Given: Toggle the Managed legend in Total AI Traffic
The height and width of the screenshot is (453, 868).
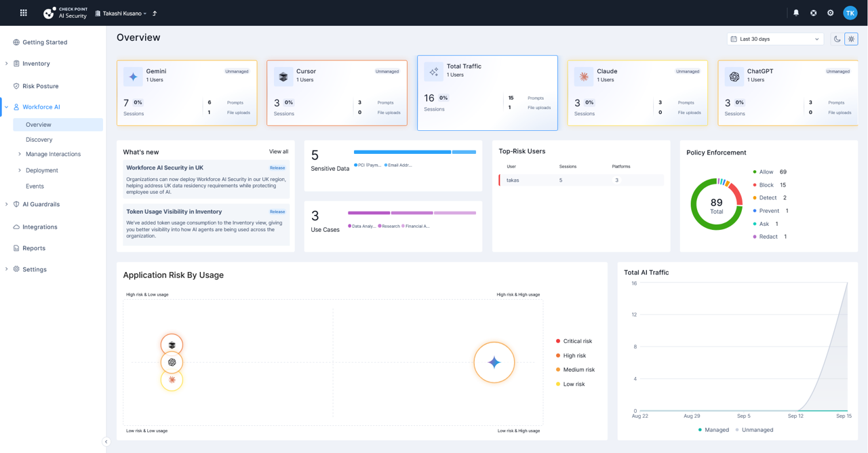Looking at the screenshot, I should [x=714, y=430].
